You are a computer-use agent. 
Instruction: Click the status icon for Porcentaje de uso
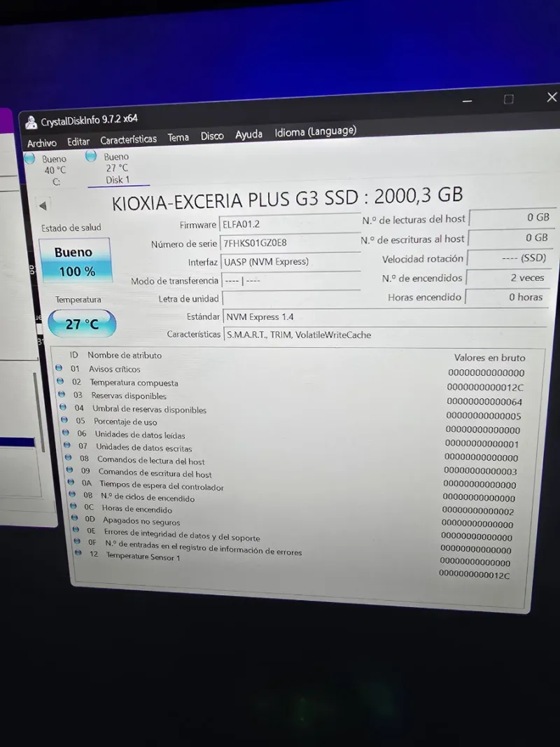pyautogui.click(x=64, y=420)
